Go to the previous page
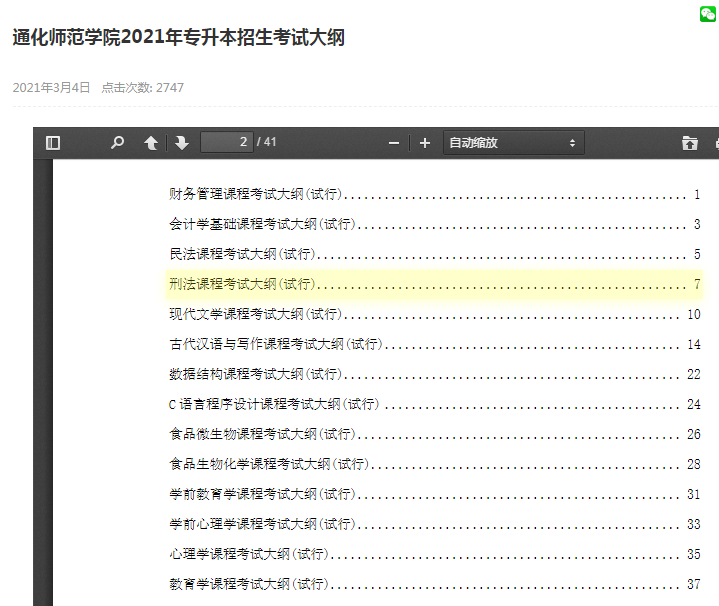Screen dimensions: 719x606 click(x=151, y=143)
